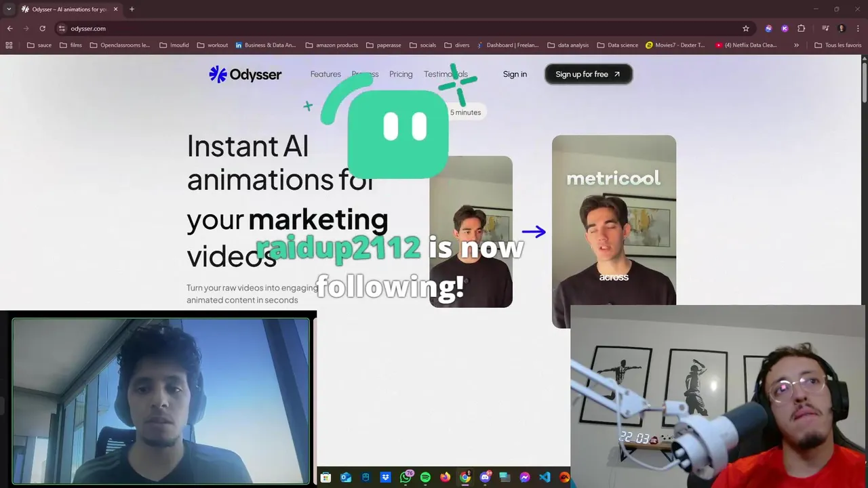Click the Sign in link
The height and width of the screenshot is (488, 868).
pyautogui.click(x=515, y=74)
